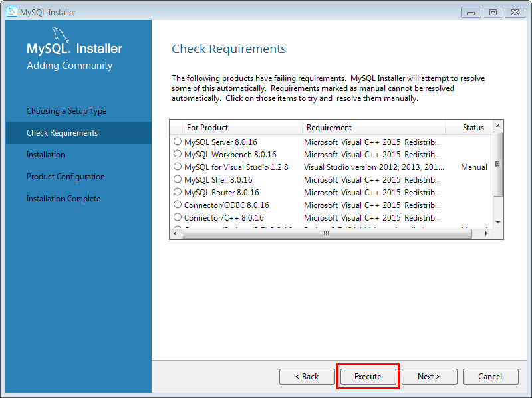Cancel the installer

point(490,376)
